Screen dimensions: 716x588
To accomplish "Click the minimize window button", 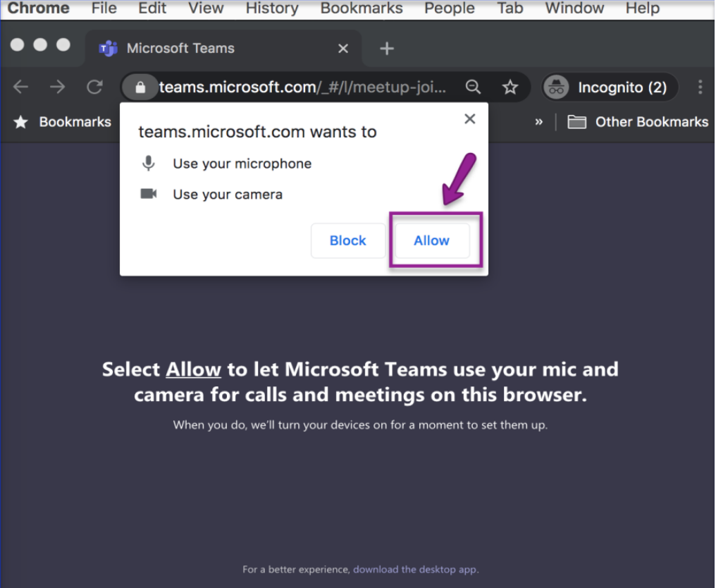I will click(40, 45).
